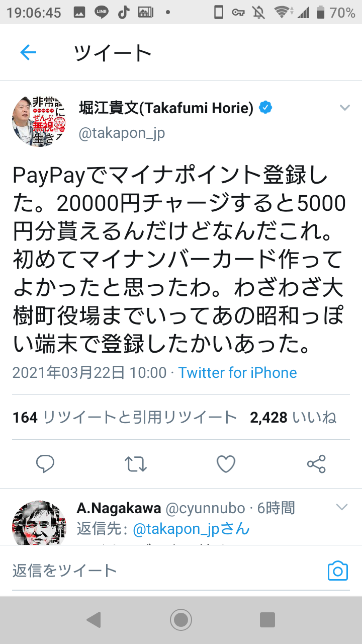This screenshot has height=644, width=362.
Task: View the 164 retweets and quote retweets
Action: (125, 417)
